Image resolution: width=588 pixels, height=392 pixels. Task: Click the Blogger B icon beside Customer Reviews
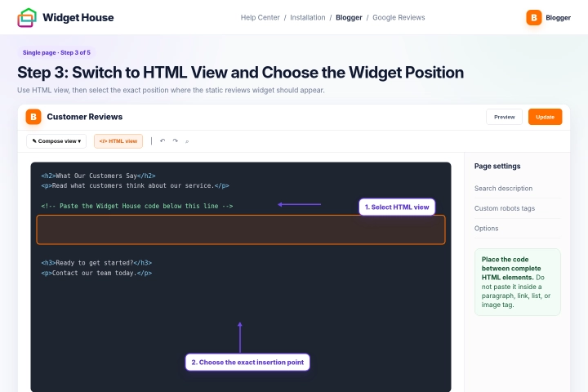pos(33,117)
